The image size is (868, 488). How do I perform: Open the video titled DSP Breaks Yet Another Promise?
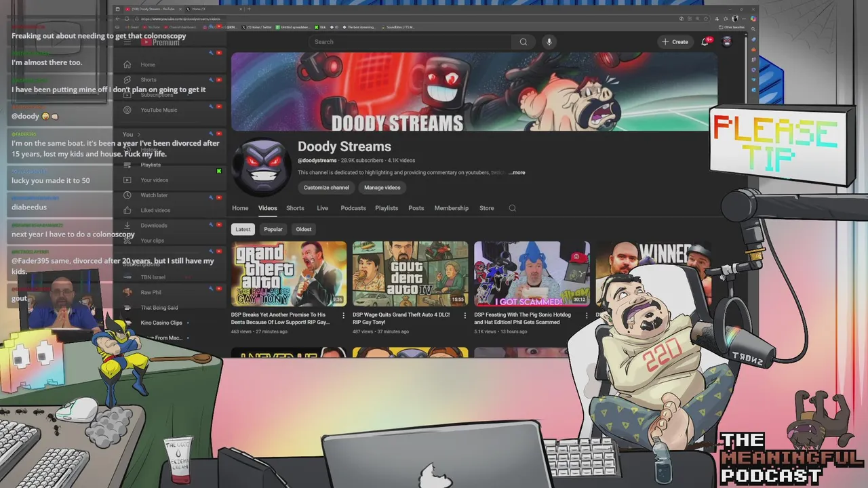tap(280, 319)
